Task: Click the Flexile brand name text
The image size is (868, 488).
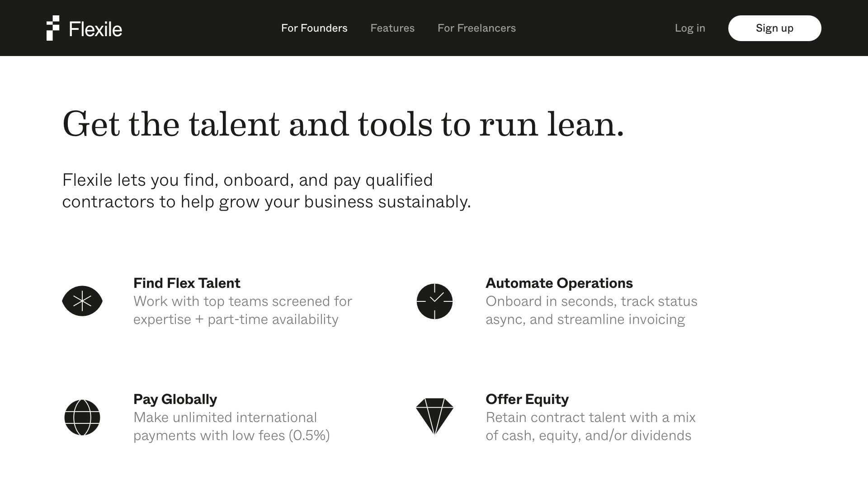Action: coord(95,29)
